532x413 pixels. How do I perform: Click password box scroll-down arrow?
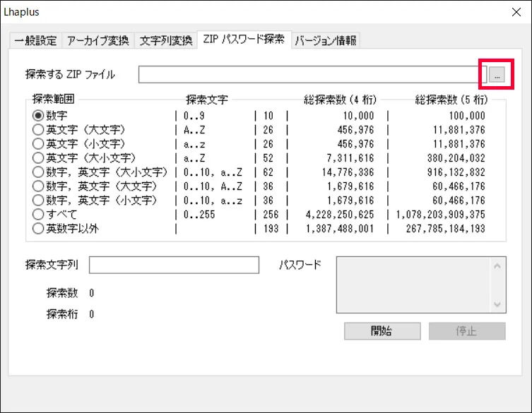pyautogui.click(x=497, y=304)
